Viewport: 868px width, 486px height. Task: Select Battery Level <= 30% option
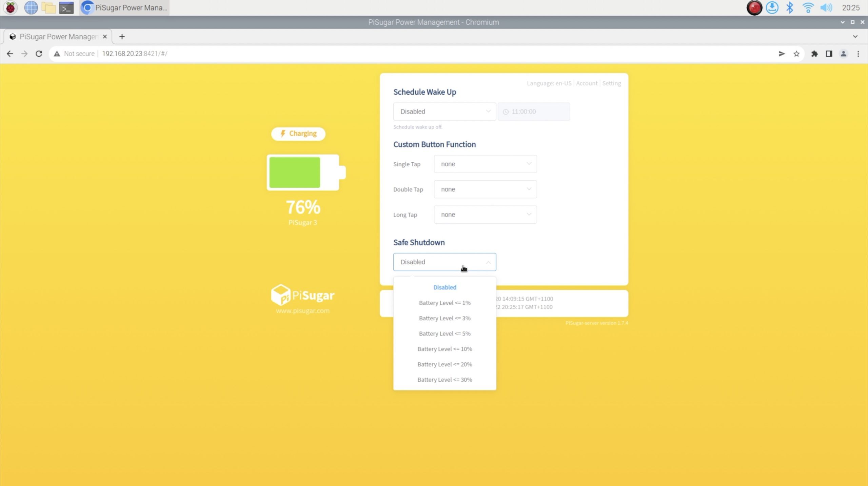pyautogui.click(x=445, y=380)
